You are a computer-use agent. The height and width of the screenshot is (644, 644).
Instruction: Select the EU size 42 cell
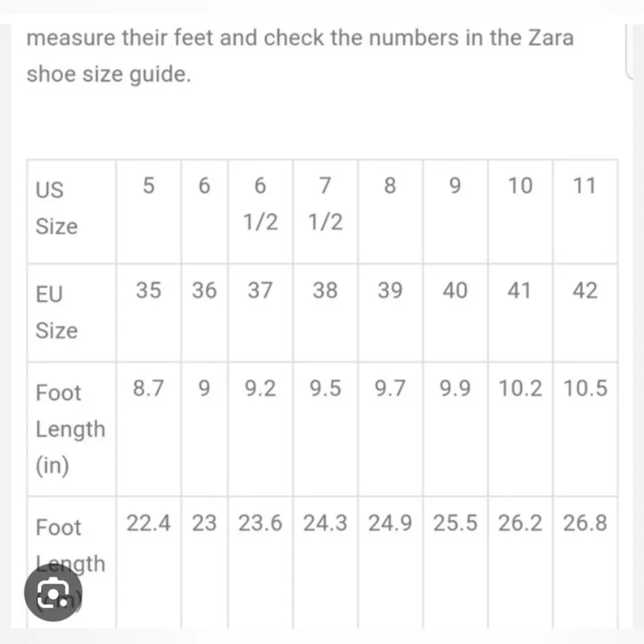[x=585, y=313]
